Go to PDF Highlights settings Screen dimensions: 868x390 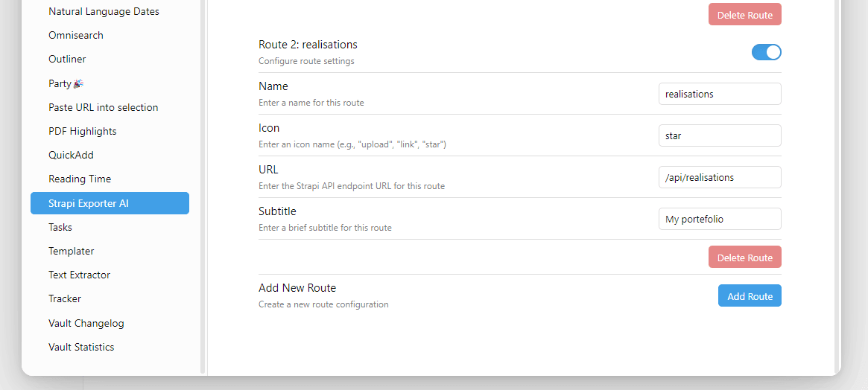coord(82,131)
